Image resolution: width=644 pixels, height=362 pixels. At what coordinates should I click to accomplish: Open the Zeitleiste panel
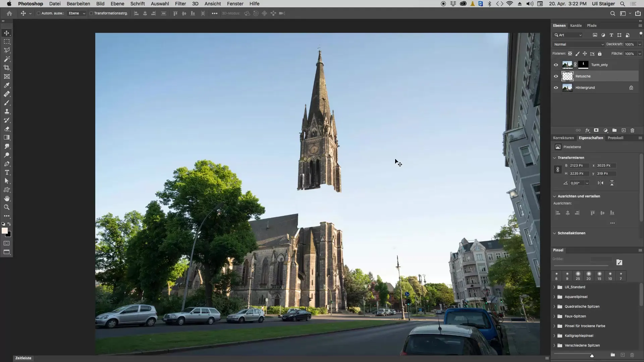23,358
